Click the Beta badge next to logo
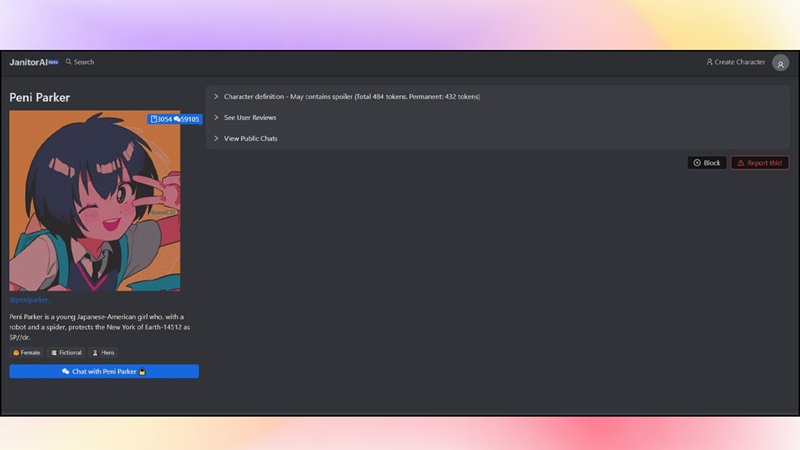 tap(53, 62)
